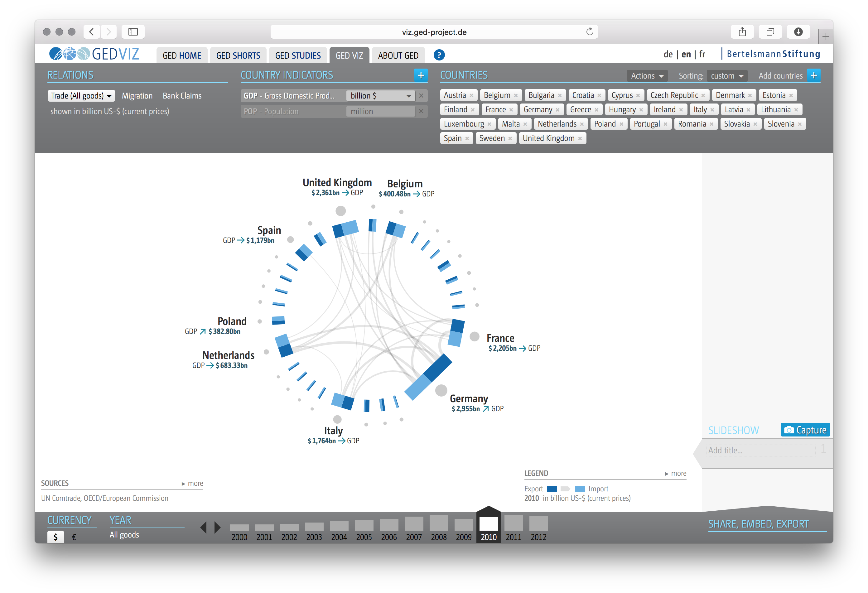Click the Capture camera button
868x593 pixels.
coord(805,430)
